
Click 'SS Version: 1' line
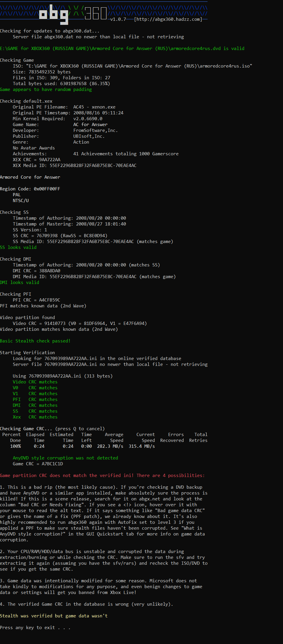pos(30,230)
